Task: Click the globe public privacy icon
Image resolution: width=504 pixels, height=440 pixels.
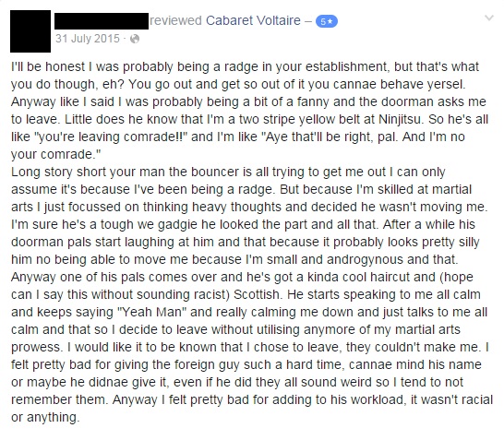Action: click(x=135, y=39)
